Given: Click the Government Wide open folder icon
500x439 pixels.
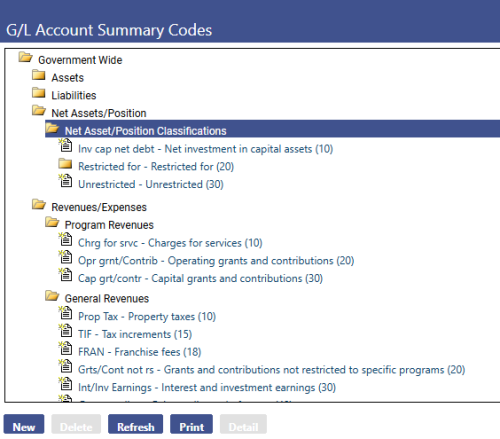Looking at the screenshot, I should pos(25,57).
